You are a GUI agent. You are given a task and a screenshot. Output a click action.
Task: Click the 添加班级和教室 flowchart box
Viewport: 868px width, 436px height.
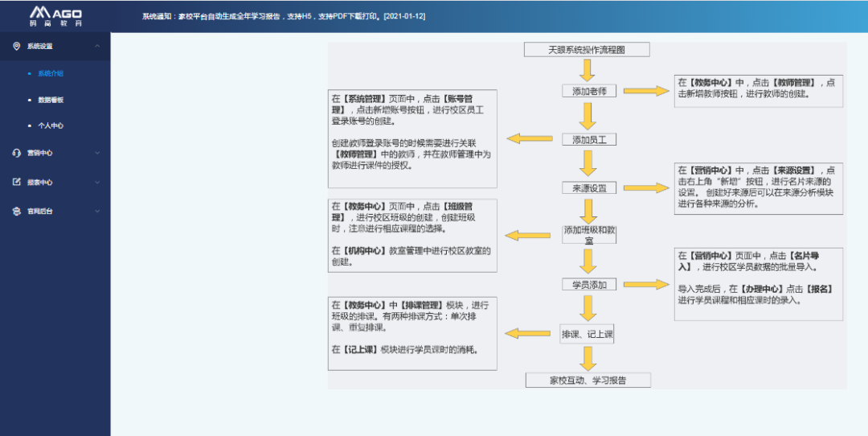pos(589,235)
